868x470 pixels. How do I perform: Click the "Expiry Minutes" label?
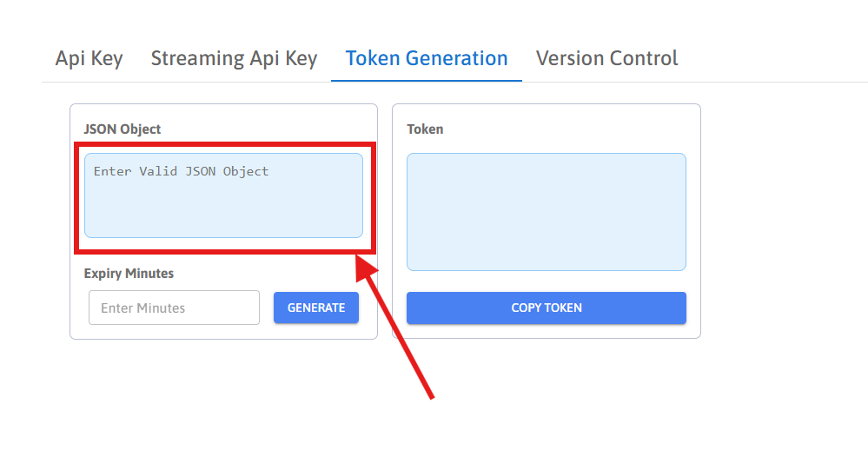(x=129, y=274)
